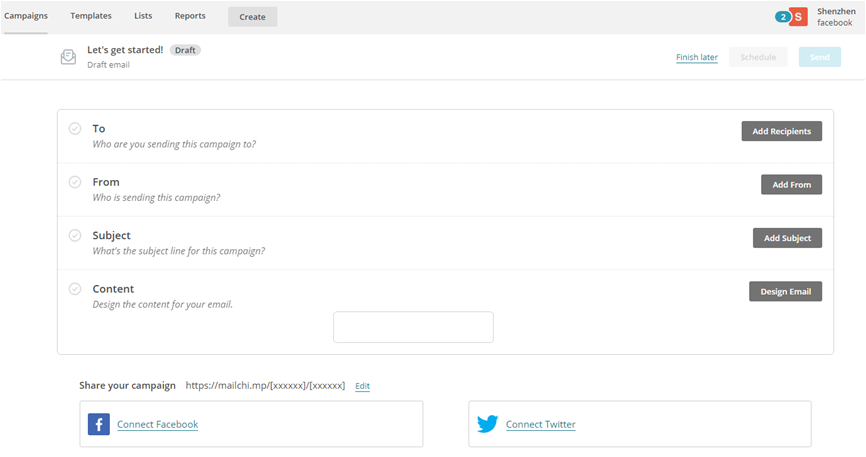Go to the Reports tab
The height and width of the screenshot is (457, 866).
(x=190, y=16)
